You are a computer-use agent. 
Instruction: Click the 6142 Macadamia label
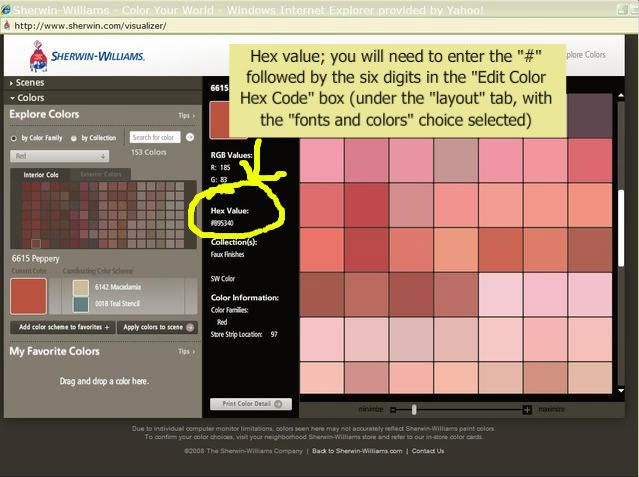click(118, 287)
